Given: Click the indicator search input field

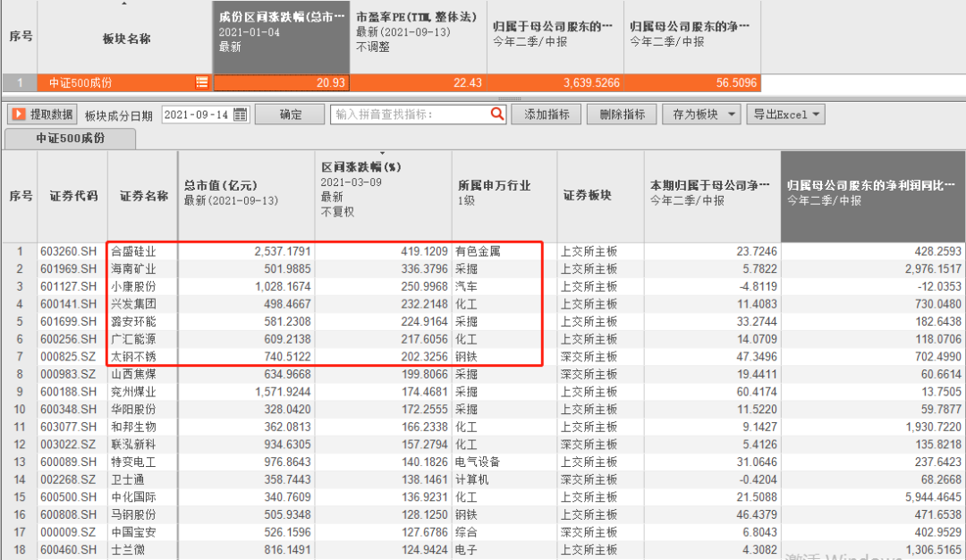Looking at the screenshot, I should click(x=411, y=115).
